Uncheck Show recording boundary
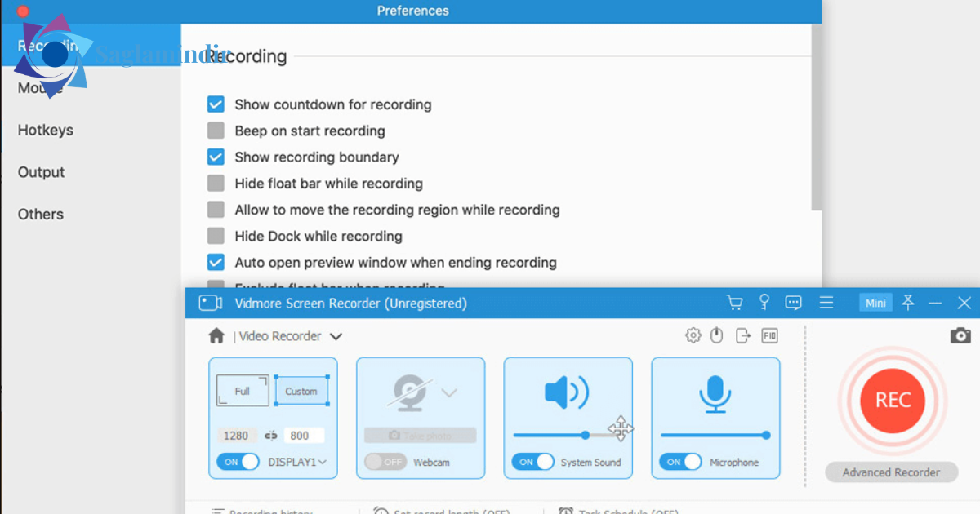Image resolution: width=980 pixels, height=514 pixels. pyautogui.click(x=216, y=157)
